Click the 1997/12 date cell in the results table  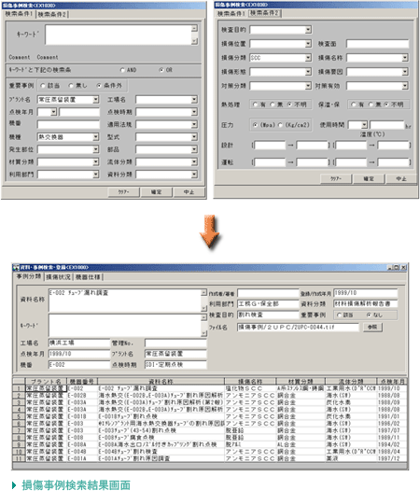(x=392, y=458)
